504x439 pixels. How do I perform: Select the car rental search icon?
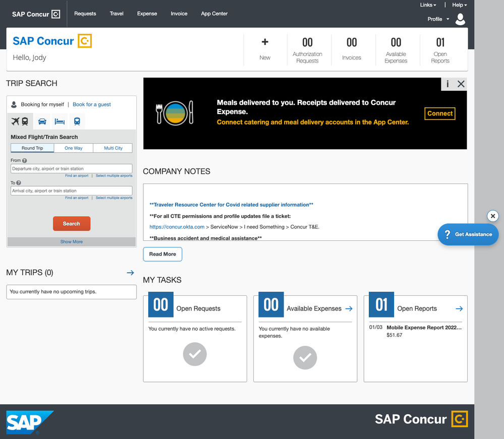pyautogui.click(x=42, y=121)
